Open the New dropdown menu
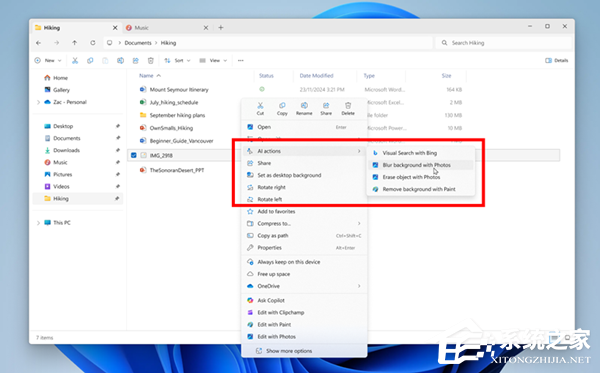 pyautogui.click(x=48, y=60)
